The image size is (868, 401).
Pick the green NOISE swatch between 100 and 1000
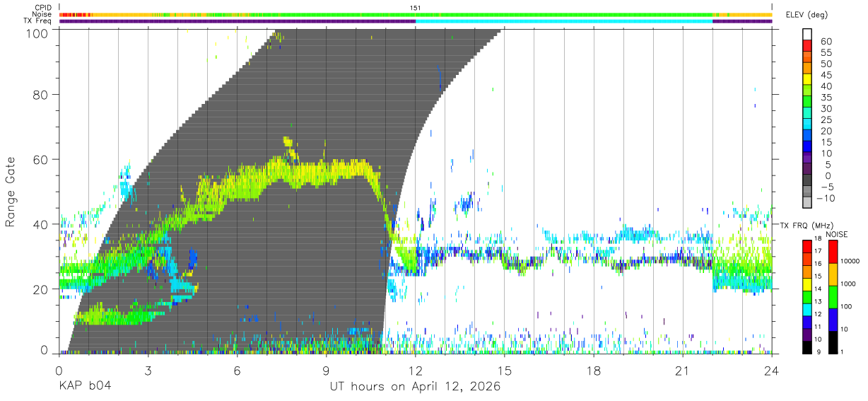(833, 296)
